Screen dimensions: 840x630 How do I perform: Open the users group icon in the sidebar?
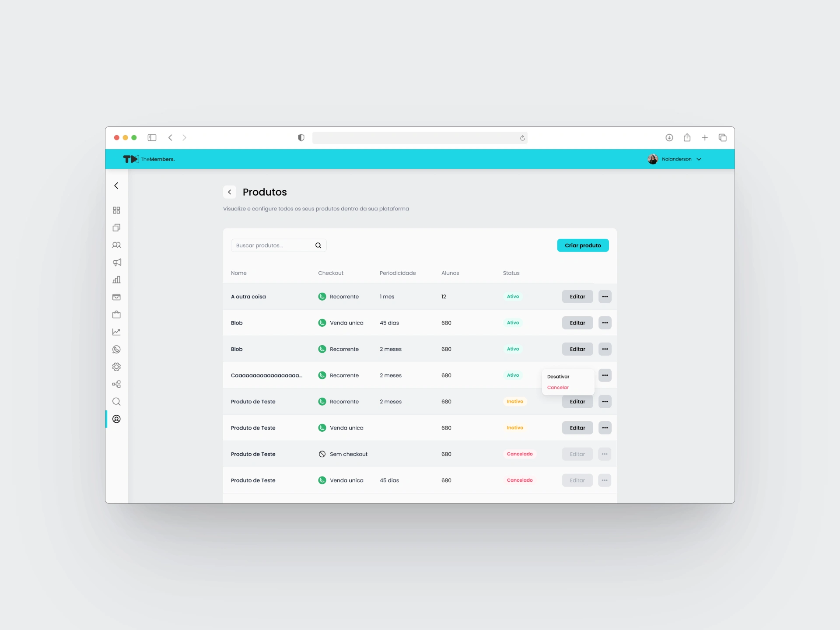coord(116,245)
